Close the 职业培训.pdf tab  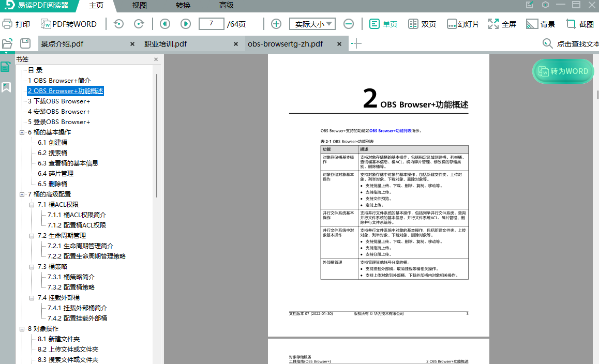(x=236, y=44)
